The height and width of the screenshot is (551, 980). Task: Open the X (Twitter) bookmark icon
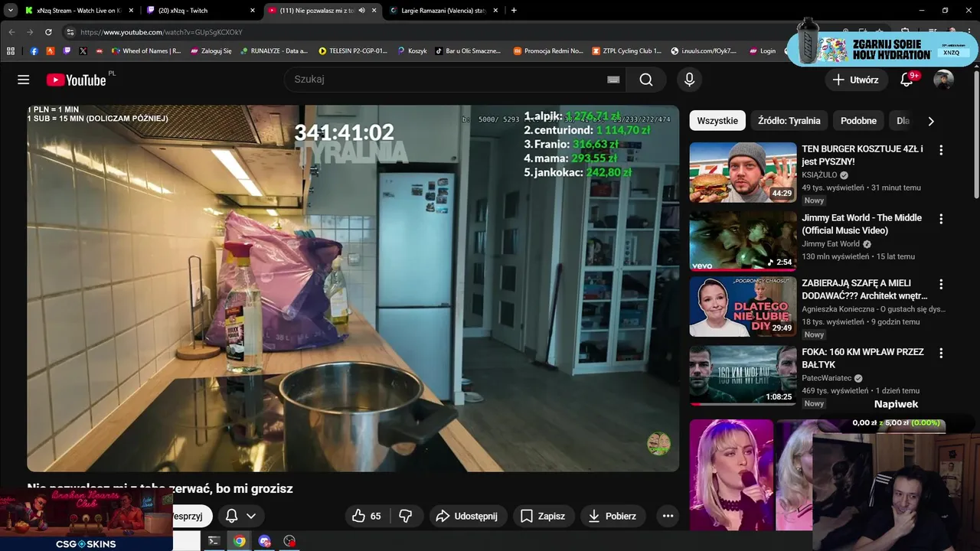pos(83,51)
